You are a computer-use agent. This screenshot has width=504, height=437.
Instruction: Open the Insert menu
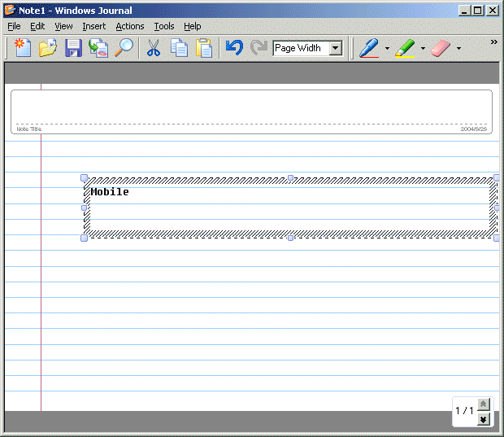[93, 26]
